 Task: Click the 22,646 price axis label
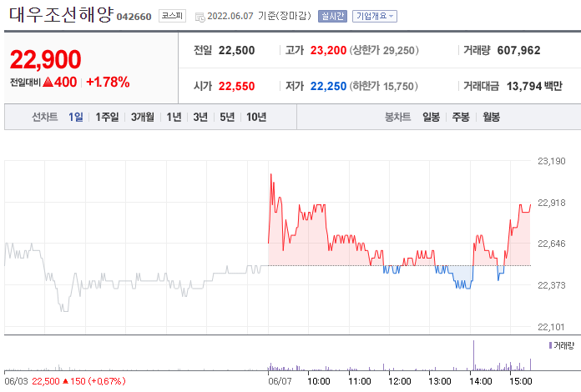(552, 244)
